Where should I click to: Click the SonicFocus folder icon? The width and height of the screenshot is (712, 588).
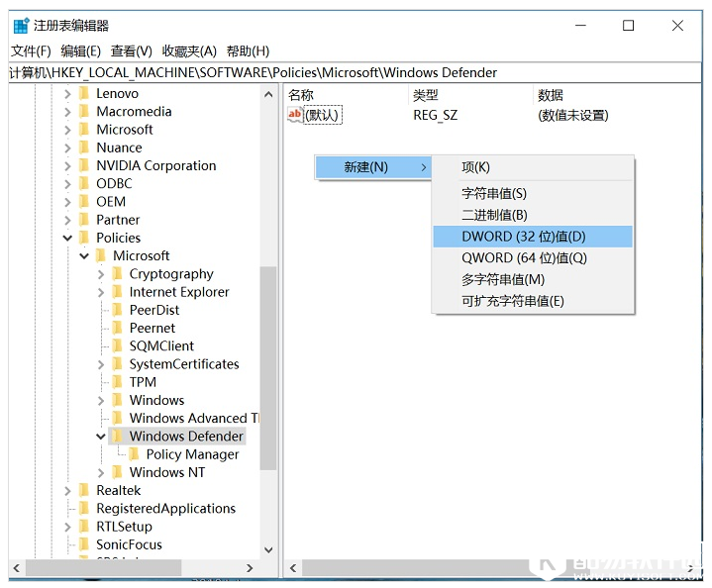84,544
